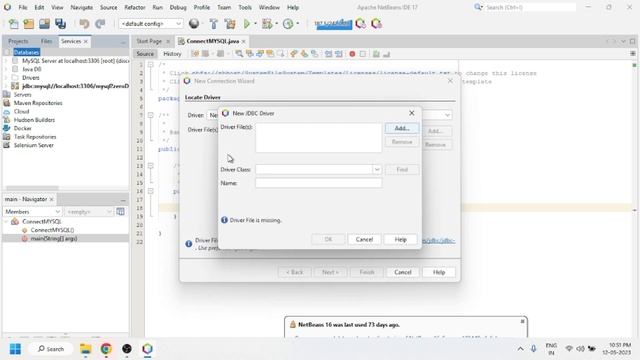Select the Cloud node

click(x=21, y=111)
